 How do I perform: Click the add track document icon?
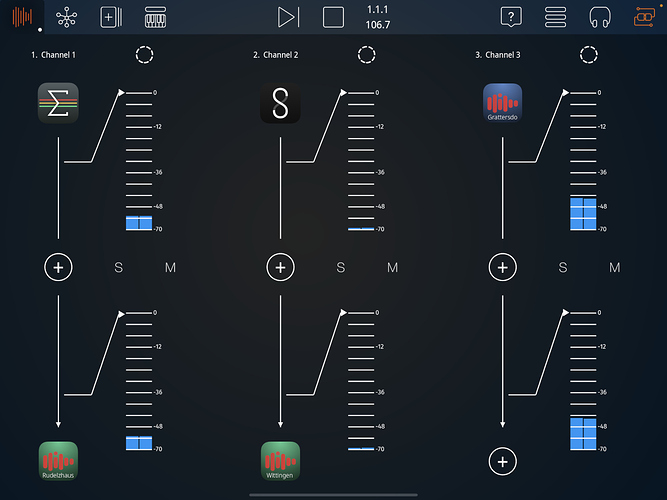pyautogui.click(x=111, y=17)
